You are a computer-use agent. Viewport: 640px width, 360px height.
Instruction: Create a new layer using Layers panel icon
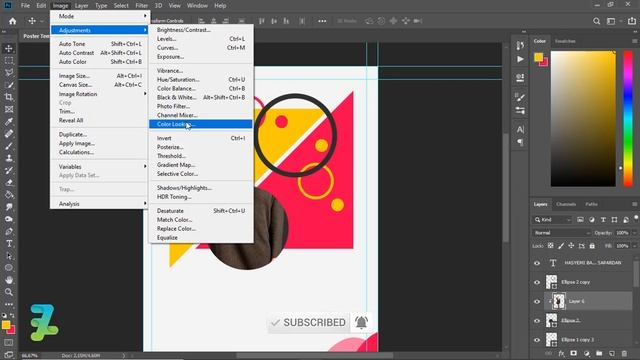click(x=612, y=353)
